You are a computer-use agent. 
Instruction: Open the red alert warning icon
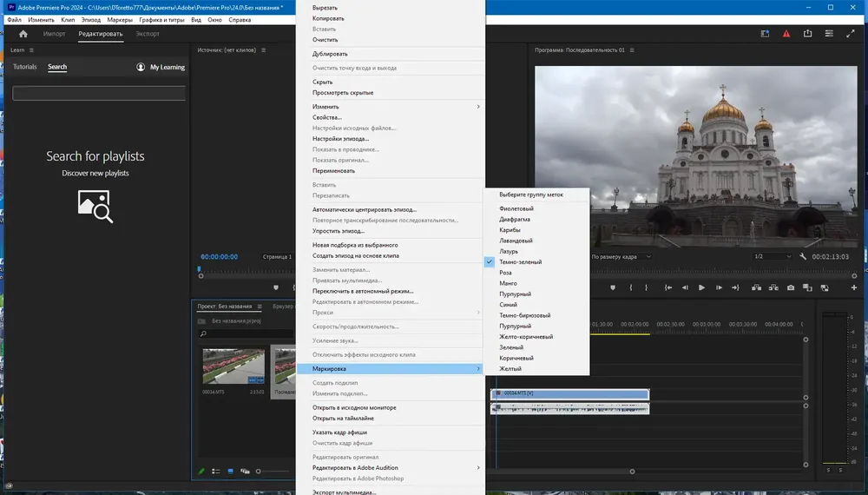(x=786, y=34)
